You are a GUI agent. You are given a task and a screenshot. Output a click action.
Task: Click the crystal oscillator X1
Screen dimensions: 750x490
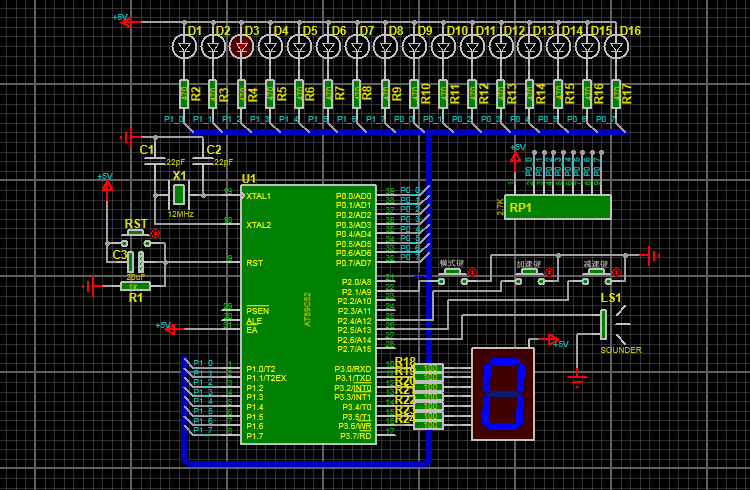pos(179,195)
